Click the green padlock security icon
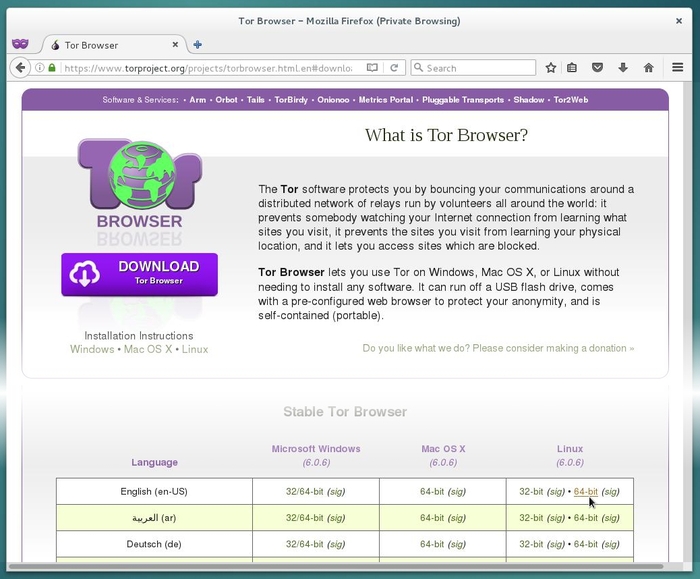700x579 pixels. point(52,68)
